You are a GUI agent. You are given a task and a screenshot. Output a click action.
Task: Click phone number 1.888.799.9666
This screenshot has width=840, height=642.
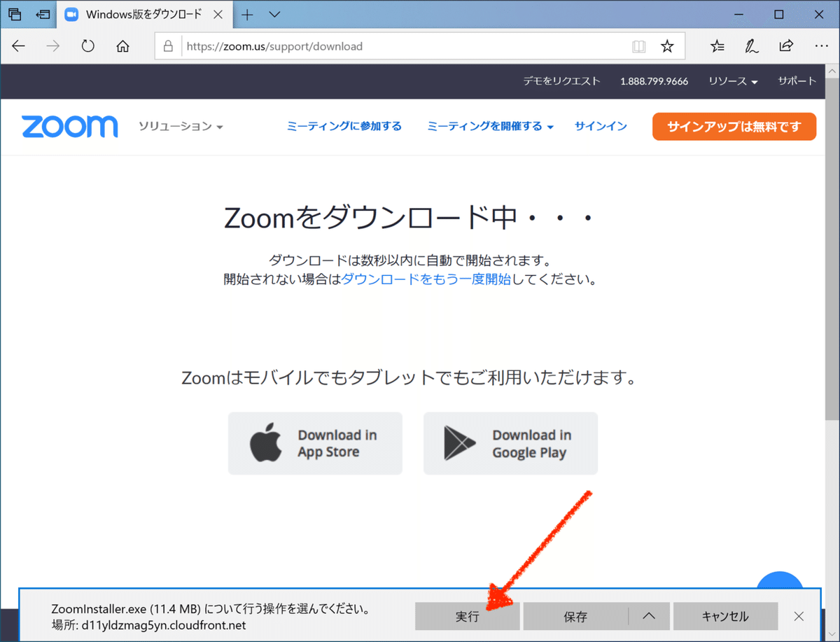pos(654,81)
